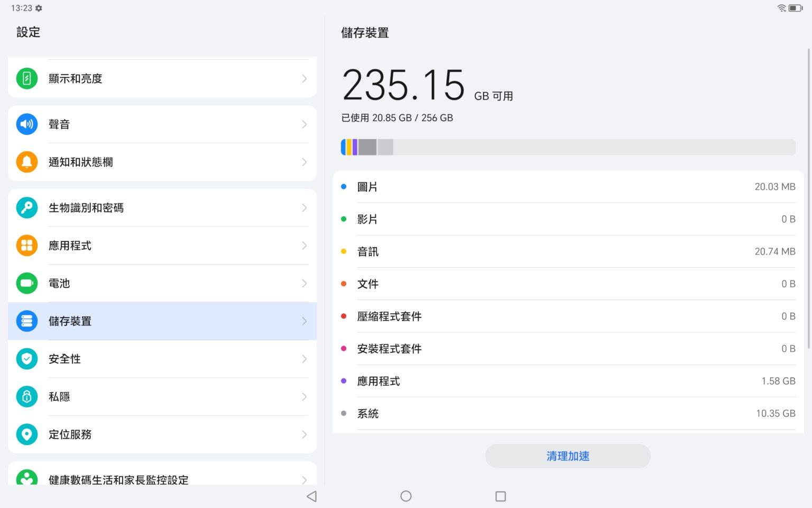Open the 應用程式 apps grid icon
This screenshot has height=508, width=812.
(x=27, y=246)
